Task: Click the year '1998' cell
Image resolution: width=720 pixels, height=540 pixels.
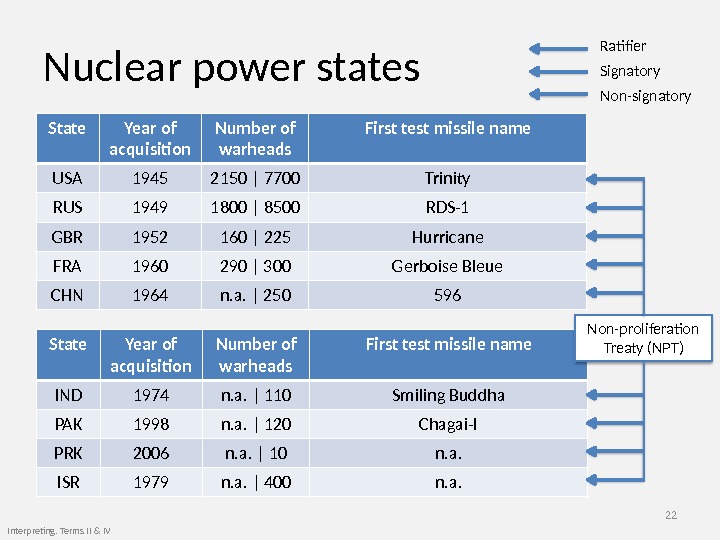Action: (151, 424)
